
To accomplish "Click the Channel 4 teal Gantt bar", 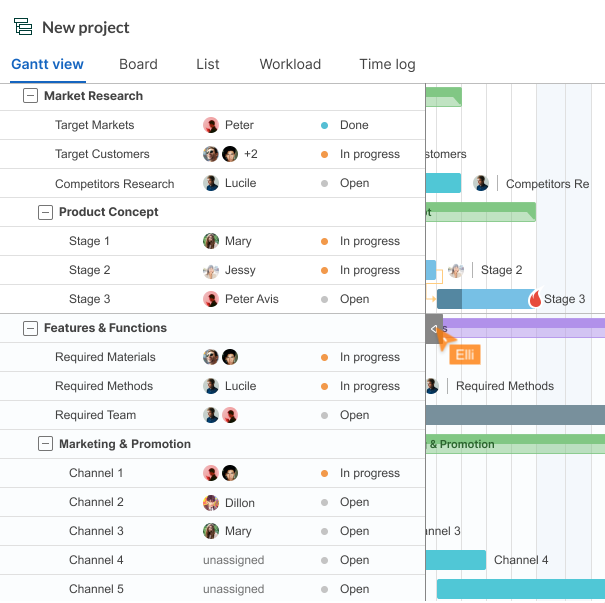I will coord(456,560).
